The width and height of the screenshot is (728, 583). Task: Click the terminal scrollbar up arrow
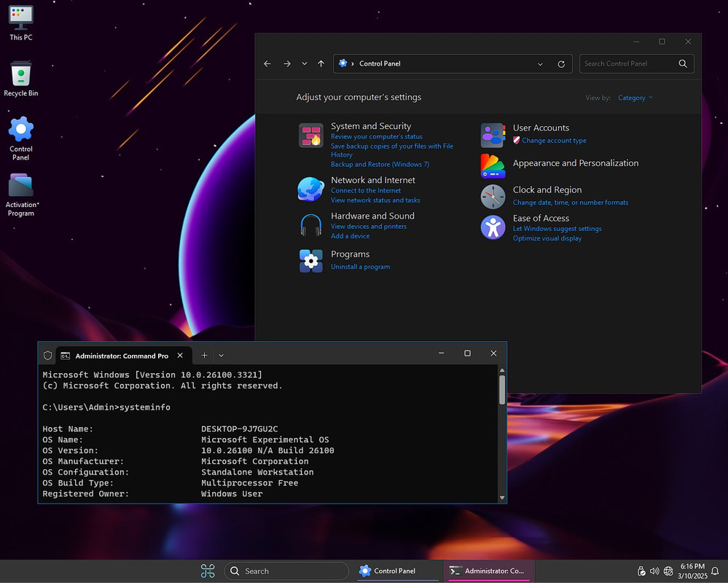point(502,370)
